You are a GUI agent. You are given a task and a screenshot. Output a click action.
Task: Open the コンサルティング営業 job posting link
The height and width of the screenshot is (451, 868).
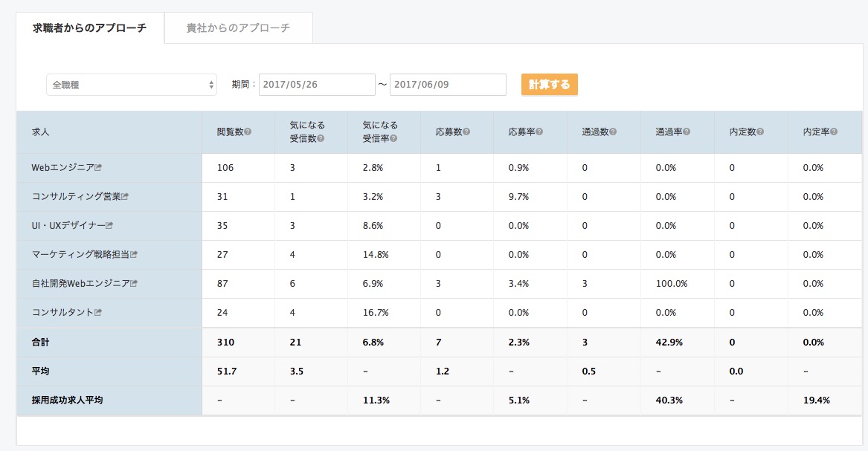77,196
